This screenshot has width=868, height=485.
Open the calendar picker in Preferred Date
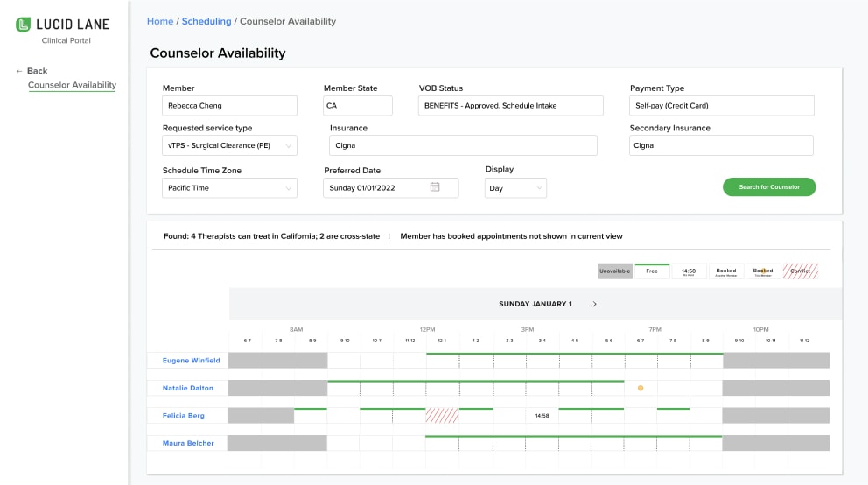[x=435, y=187]
